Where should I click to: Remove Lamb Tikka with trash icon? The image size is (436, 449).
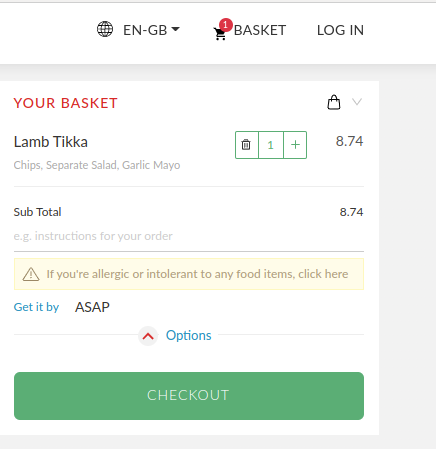click(x=246, y=145)
